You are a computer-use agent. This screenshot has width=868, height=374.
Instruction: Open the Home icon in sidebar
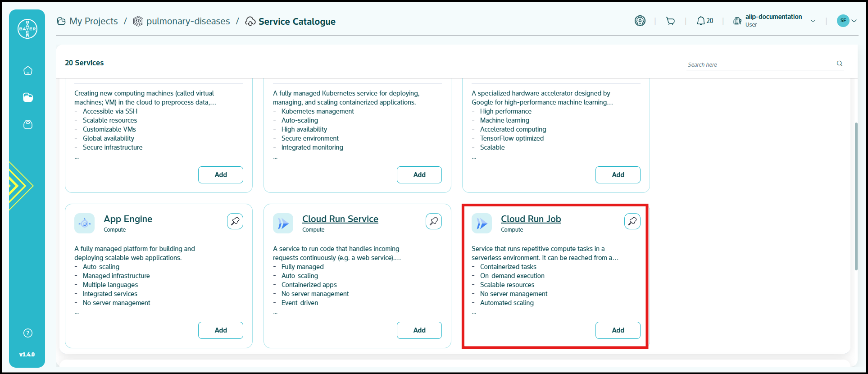tap(28, 71)
